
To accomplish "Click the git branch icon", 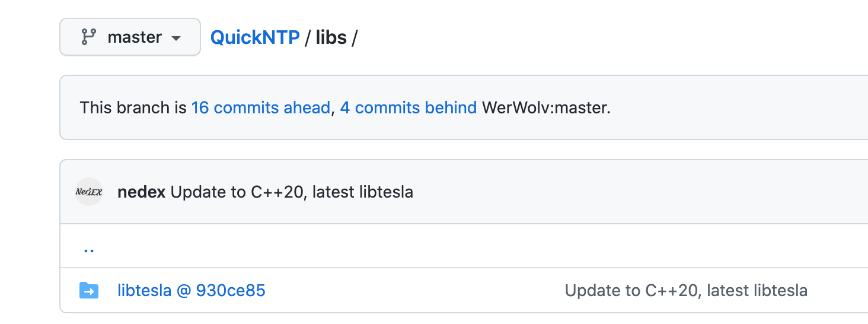I will [x=88, y=37].
